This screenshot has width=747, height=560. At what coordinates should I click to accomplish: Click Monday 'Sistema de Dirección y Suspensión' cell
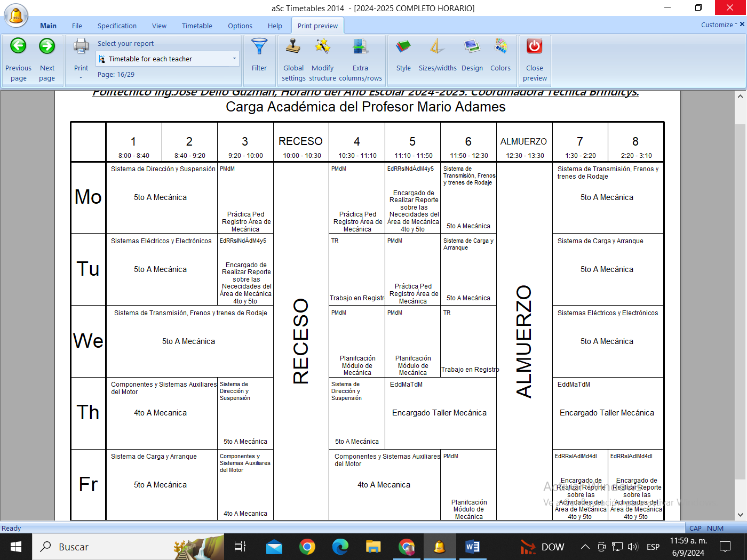(x=162, y=197)
